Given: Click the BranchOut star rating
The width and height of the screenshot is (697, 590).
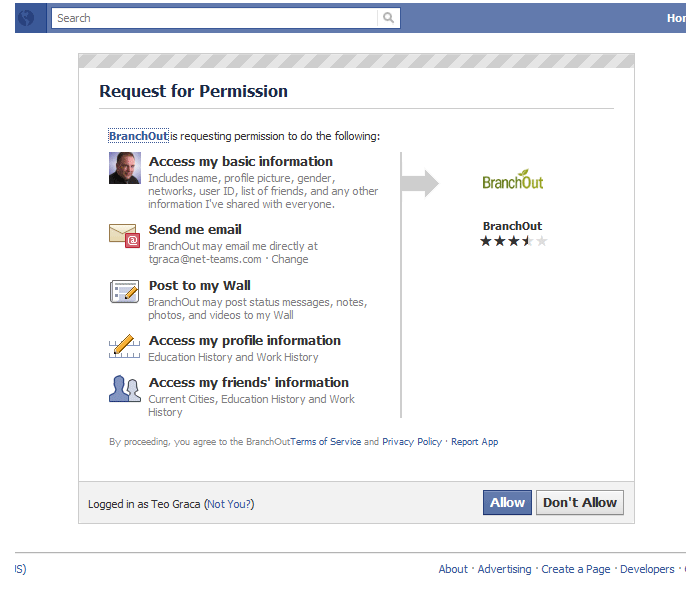Looking at the screenshot, I should click(513, 241).
